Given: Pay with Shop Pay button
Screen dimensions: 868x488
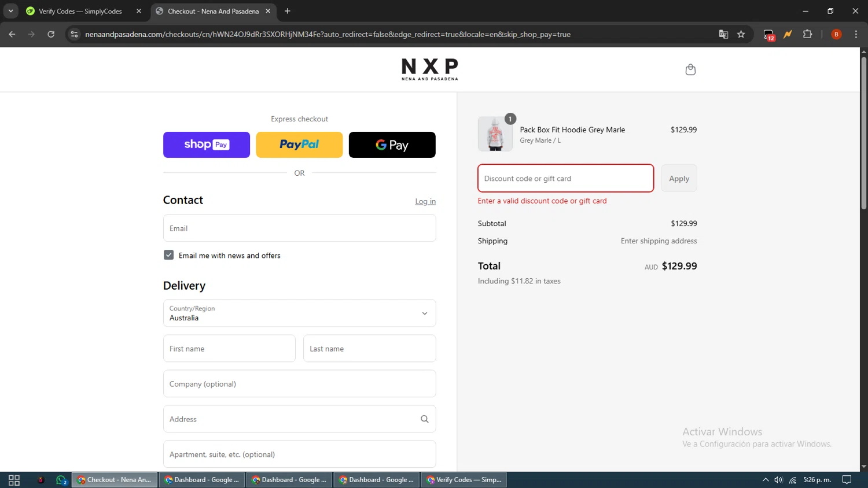Looking at the screenshot, I should [x=207, y=145].
